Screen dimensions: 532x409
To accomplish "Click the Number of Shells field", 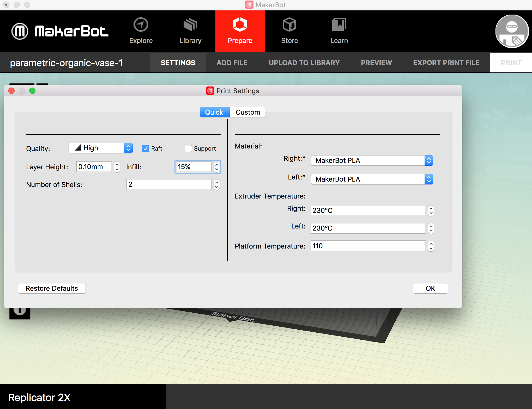I will 169,184.
